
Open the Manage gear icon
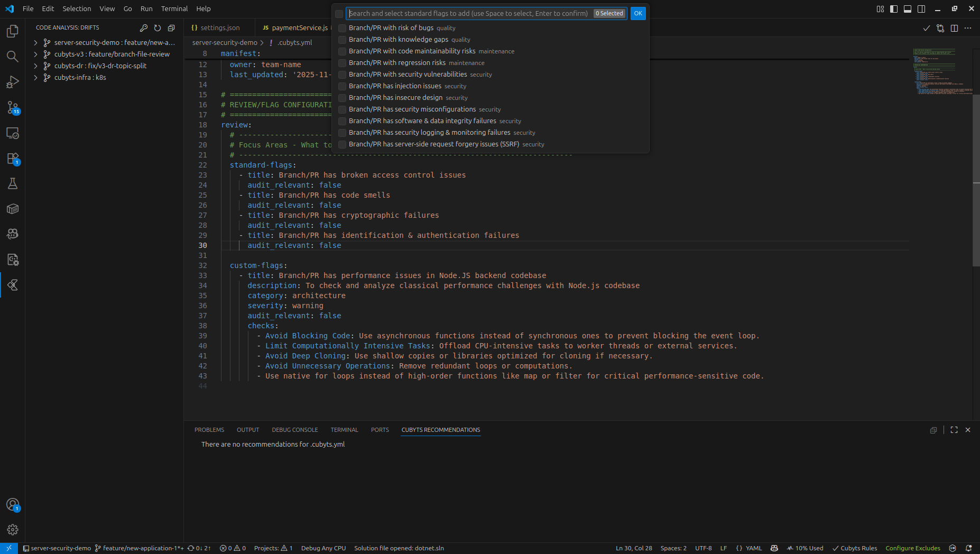coord(13,529)
